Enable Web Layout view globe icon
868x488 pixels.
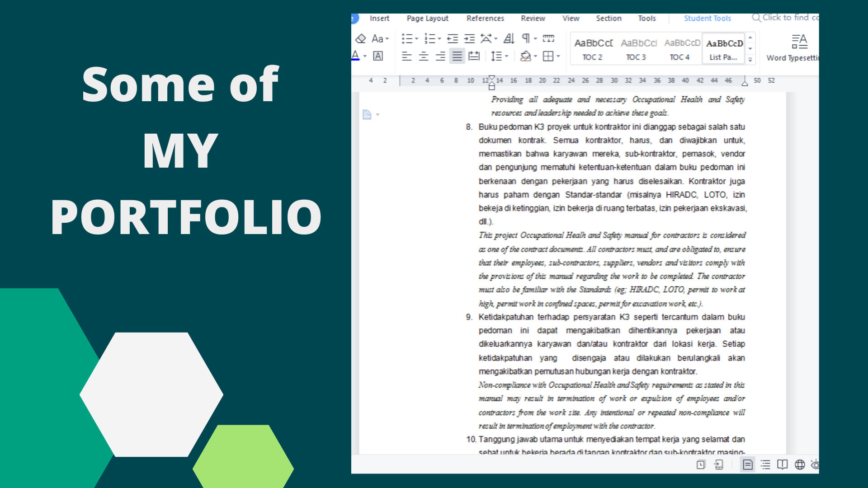[x=800, y=465]
